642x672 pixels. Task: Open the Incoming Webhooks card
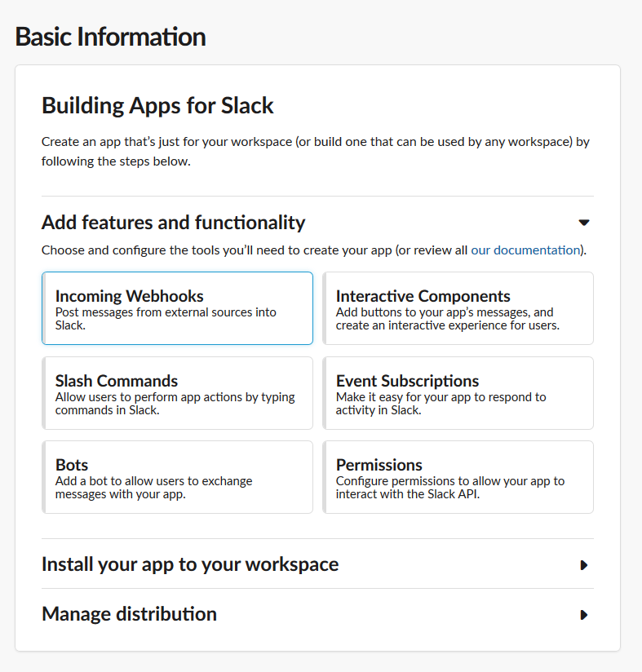point(178,308)
